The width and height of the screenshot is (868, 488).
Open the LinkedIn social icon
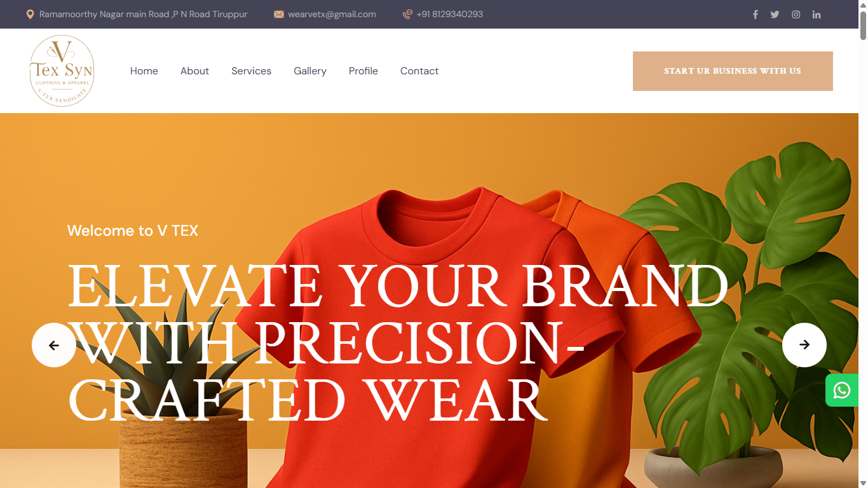click(817, 15)
